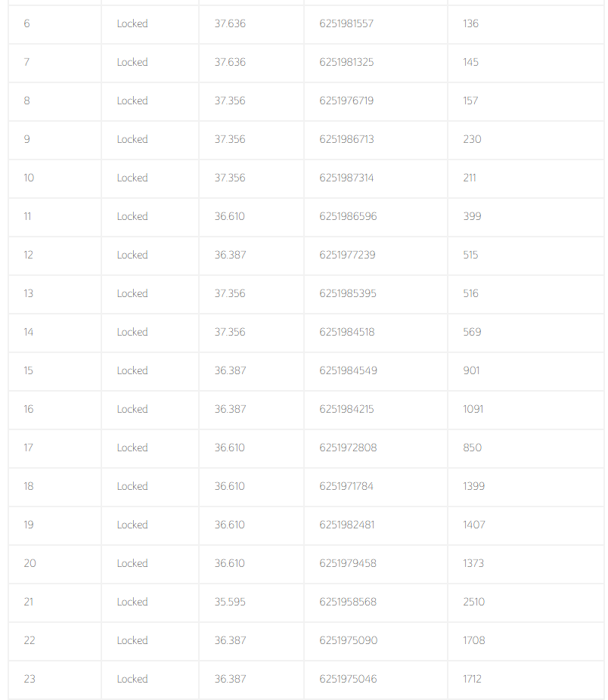Image resolution: width=608 pixels, height=700 pixels.
Task: Click value 35.595 in row 21
Action: point(230,602)
